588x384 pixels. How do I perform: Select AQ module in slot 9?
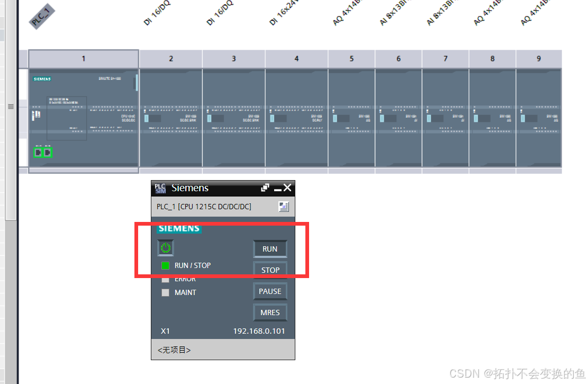tap(539, 118)
